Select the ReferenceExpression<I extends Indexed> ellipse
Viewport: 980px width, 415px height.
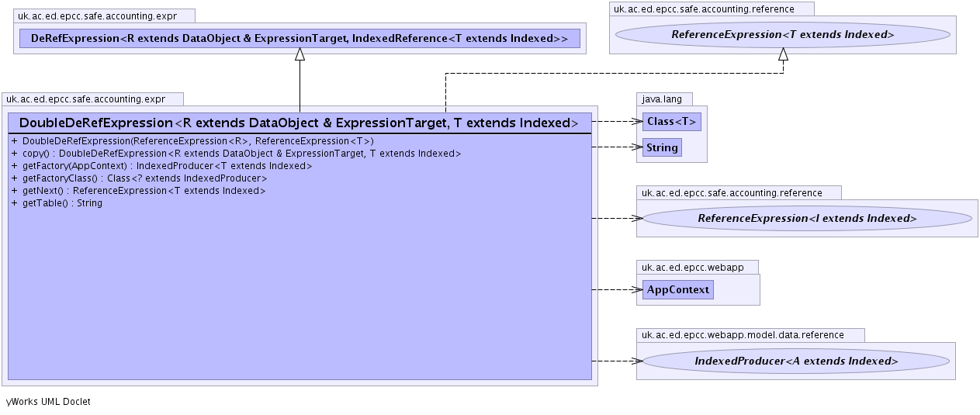pos(807,219)
